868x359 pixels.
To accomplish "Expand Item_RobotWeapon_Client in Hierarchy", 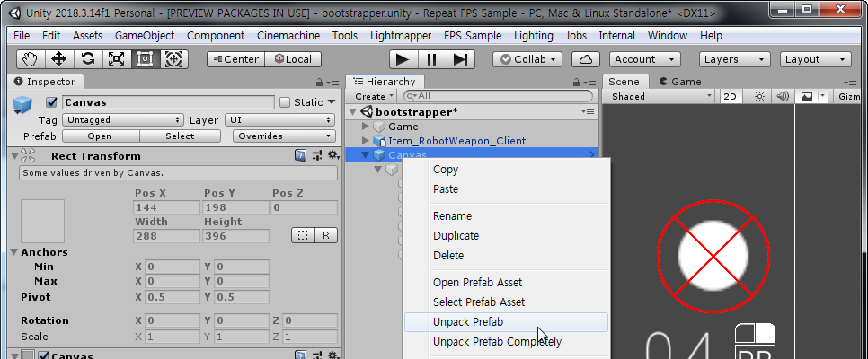I will [365, 141].
